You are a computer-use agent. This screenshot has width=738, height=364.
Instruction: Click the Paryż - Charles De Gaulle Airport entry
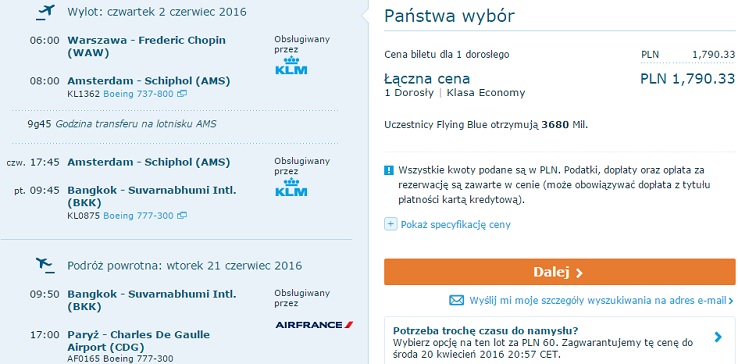[138, 341]
